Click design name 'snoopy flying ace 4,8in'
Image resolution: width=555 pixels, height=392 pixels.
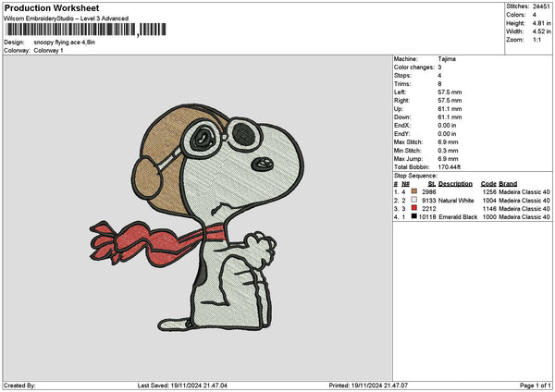click(x=65, y=43)
